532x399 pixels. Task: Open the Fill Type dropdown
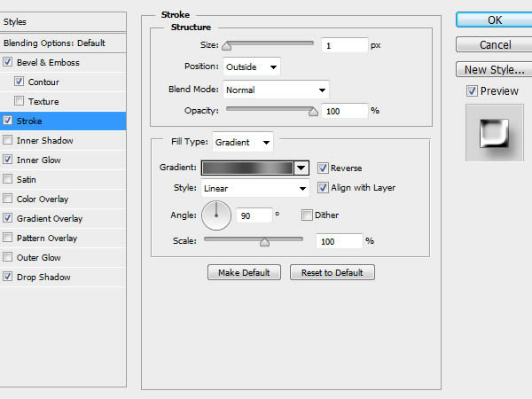point(243,142)
